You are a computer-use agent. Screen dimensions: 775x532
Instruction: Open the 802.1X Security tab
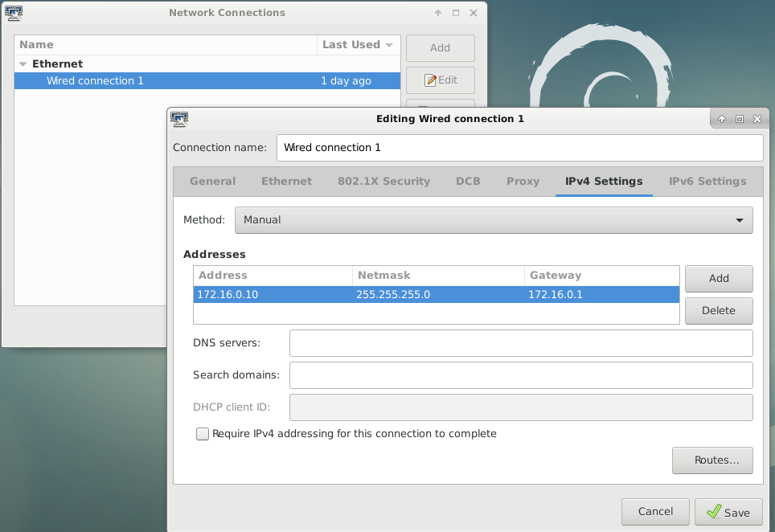pyautogui.click(x=383, y=182)
